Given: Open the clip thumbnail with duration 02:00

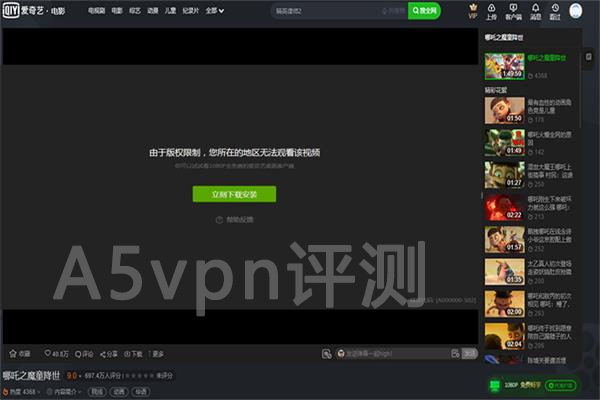Looking at the screenshot, I should click(504, 304).
